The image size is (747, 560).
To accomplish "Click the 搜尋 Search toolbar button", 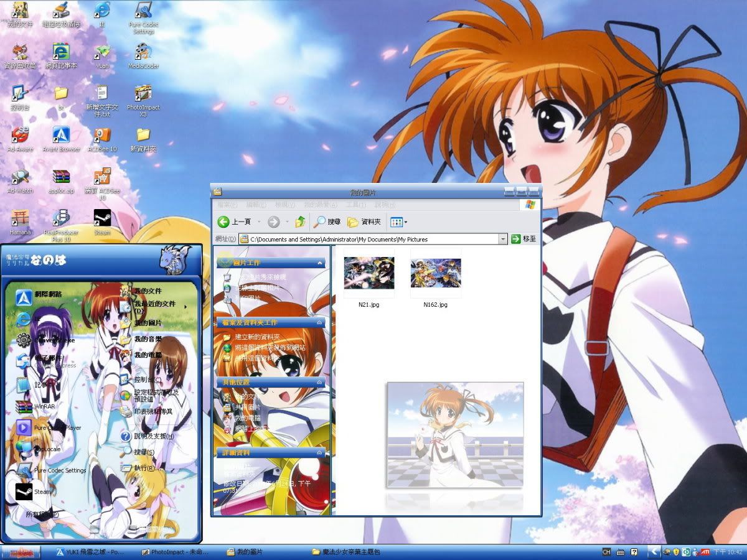I will 327,222.
